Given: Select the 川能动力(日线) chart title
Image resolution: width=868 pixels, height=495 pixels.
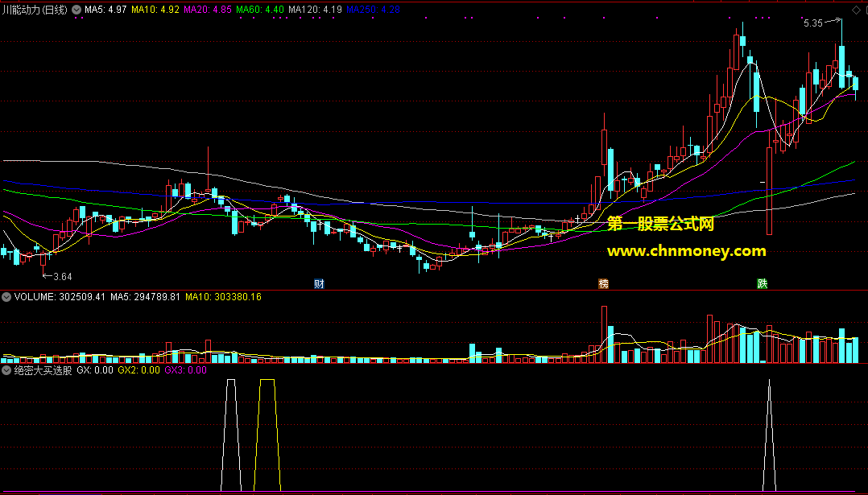Looking at the screenshot, I should (35, 10).
